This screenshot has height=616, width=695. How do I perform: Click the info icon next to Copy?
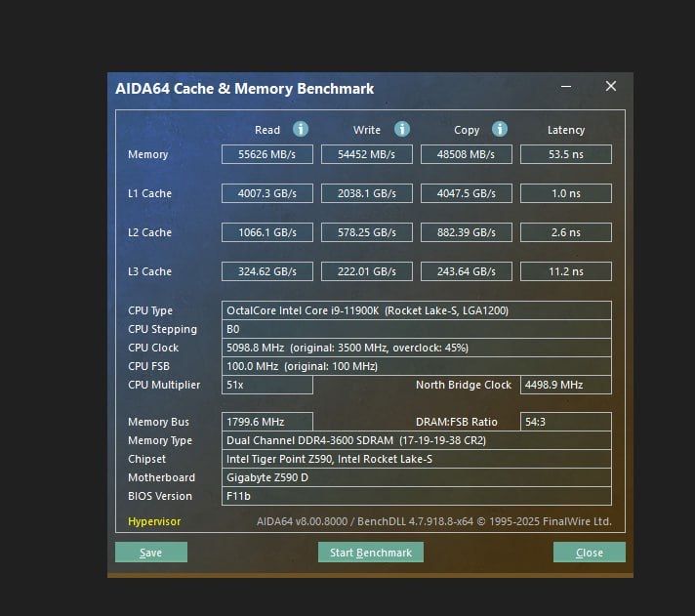point(500,130)
